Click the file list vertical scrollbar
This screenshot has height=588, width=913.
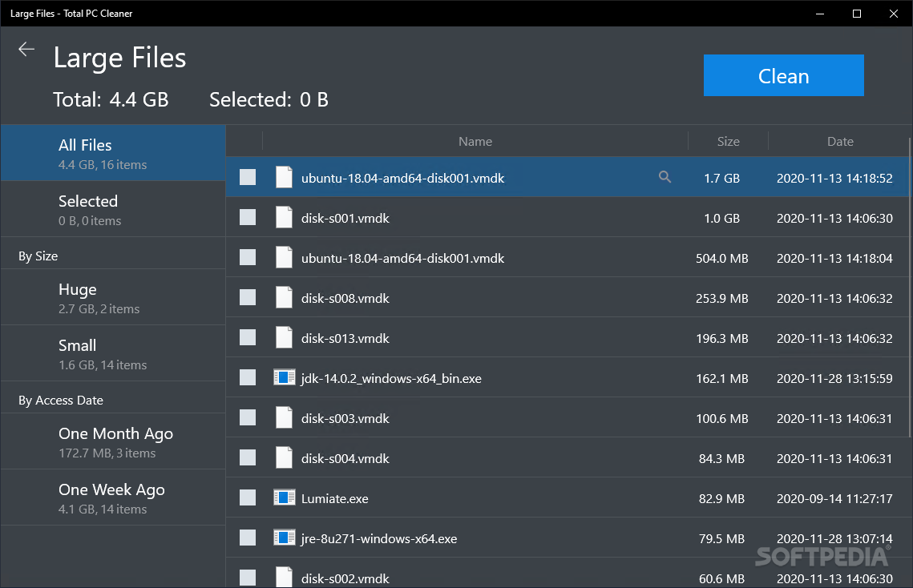(x=910, y=287)
